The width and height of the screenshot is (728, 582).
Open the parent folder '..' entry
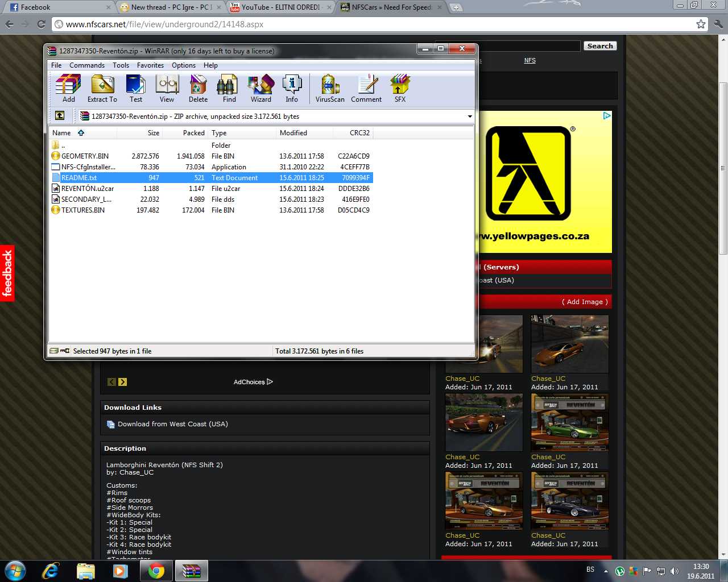(210, 145)
